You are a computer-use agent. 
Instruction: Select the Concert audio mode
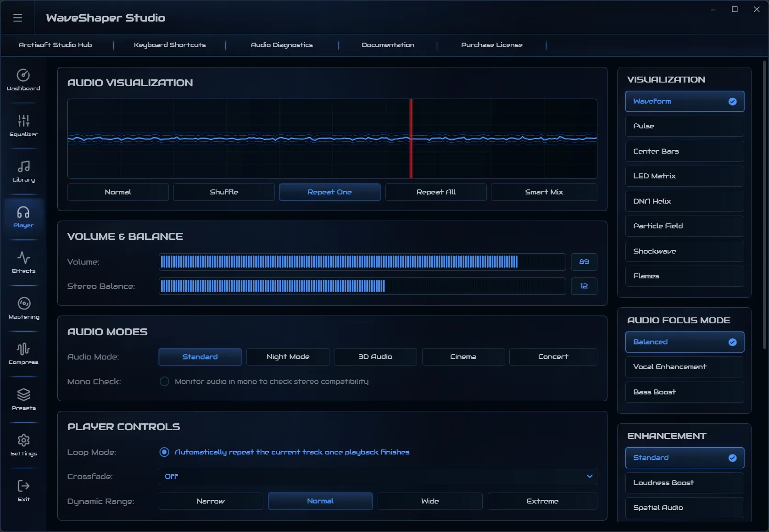click(x=553, y=357)
